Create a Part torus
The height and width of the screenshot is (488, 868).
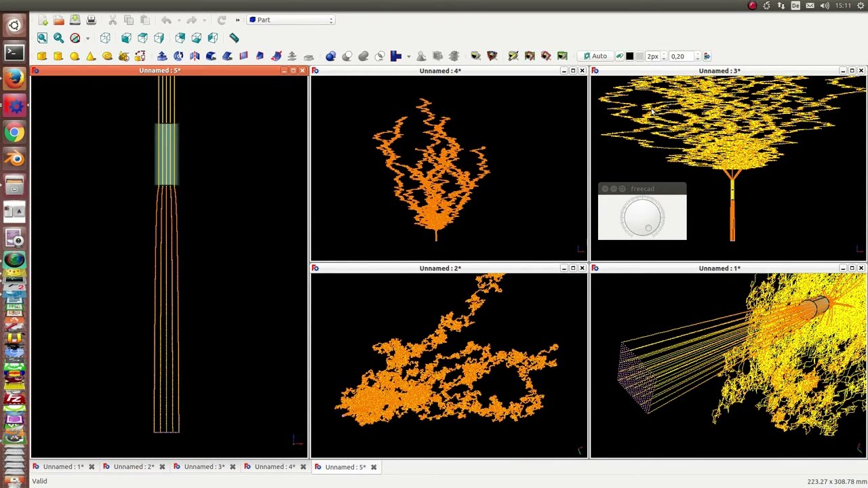[x=107, y=56]
